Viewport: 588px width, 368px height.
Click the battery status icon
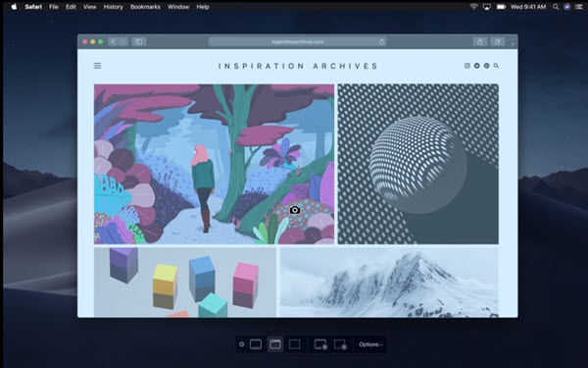(501, 7)
